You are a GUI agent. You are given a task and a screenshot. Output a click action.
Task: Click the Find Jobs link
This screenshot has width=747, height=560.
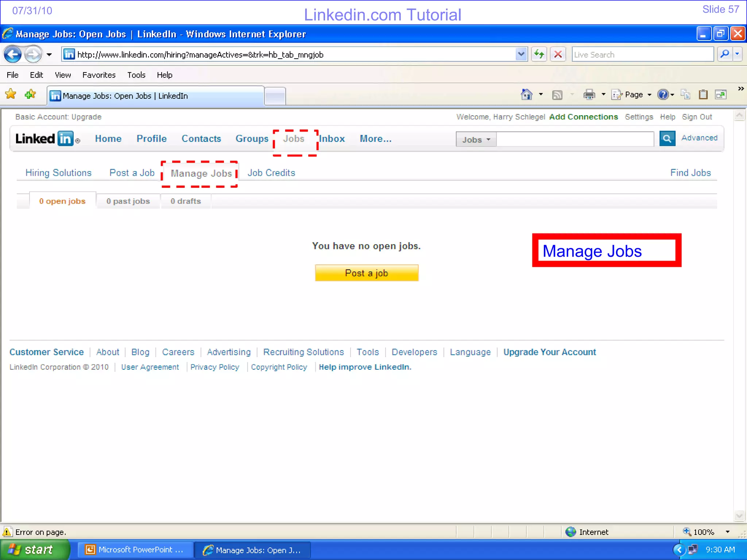(690, 173)
